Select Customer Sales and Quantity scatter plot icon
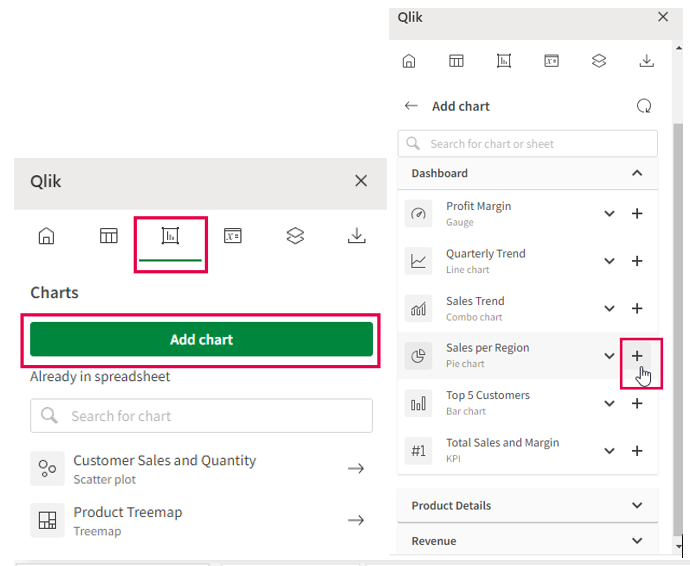 47,468
